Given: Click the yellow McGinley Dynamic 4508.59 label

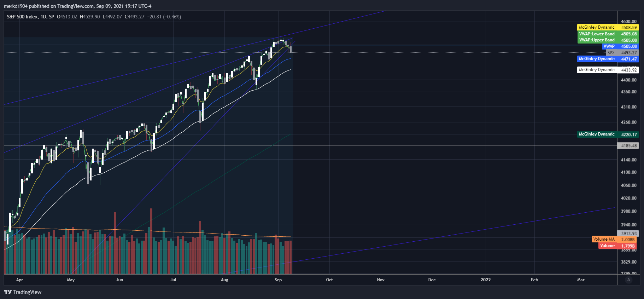Looking at the screenshot, I should point(608,27).
